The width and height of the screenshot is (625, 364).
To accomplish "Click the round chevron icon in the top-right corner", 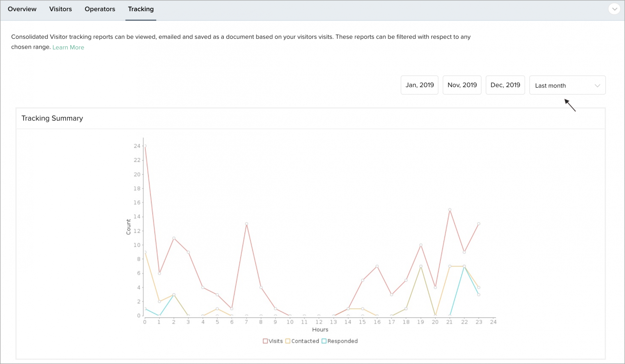I will (x=614, y=9).
